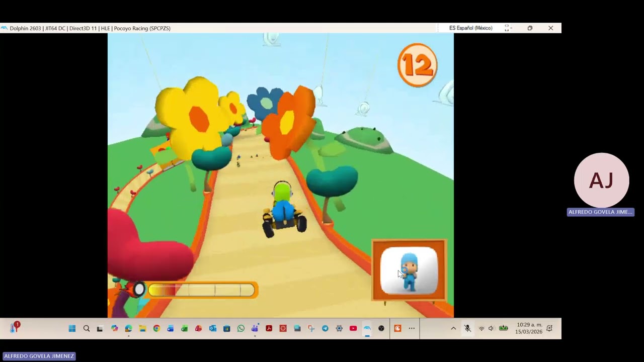Image resolution: width=644 pixels, height=362 pixels.
Task: Open Microsoft Store from the taskbar
Action: 227,328
